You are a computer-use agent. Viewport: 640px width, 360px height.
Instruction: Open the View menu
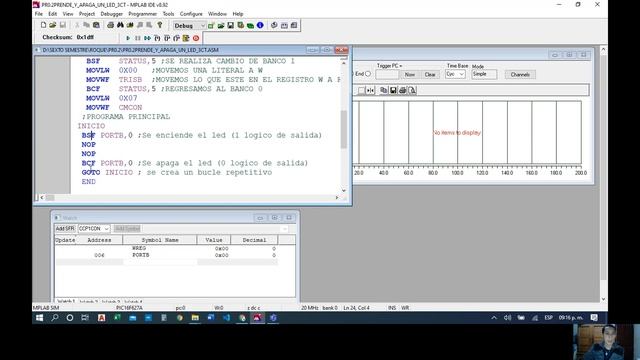click(68, 14)
